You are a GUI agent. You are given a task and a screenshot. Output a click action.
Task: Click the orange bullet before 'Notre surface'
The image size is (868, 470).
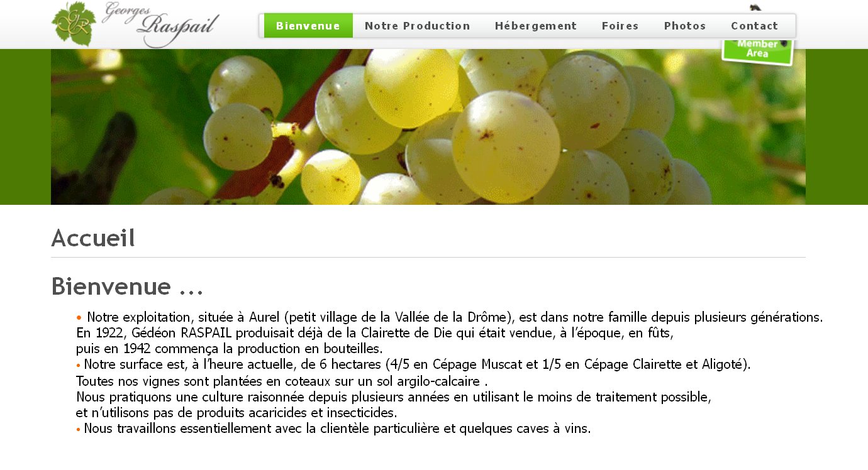tap(79, 365)
